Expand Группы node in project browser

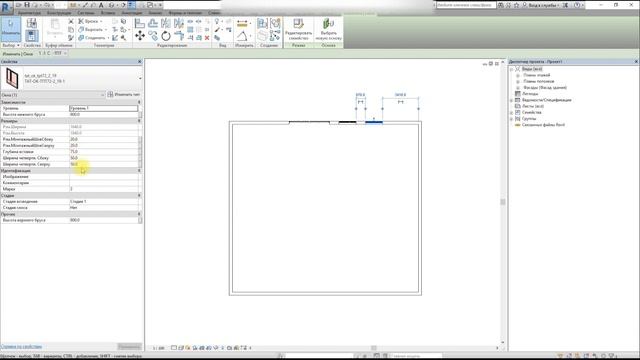tap(511, 118)
